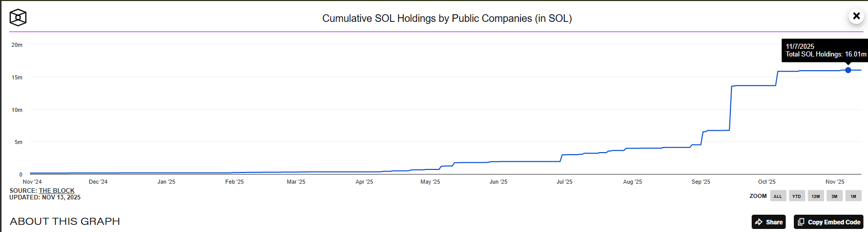Image resolution: width=868 pixels, height=232 pixels.
Task: Click the Sep '25 x-axis label
Action: click(700, 182)
